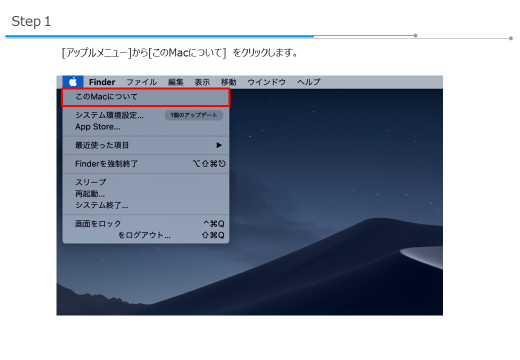Select Finderを強制終了 entry
Screen dimensions: 520x360
click(x=146, y=164)
